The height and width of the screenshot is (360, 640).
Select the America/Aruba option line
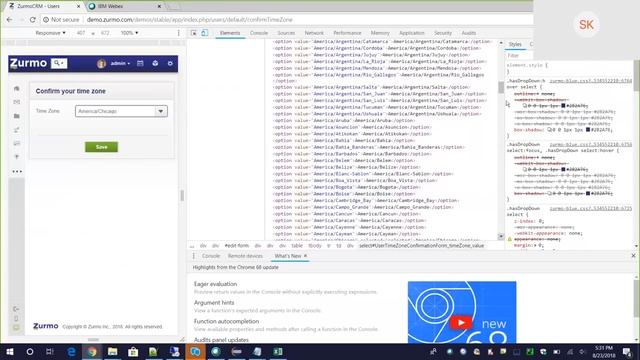point(344,120)
